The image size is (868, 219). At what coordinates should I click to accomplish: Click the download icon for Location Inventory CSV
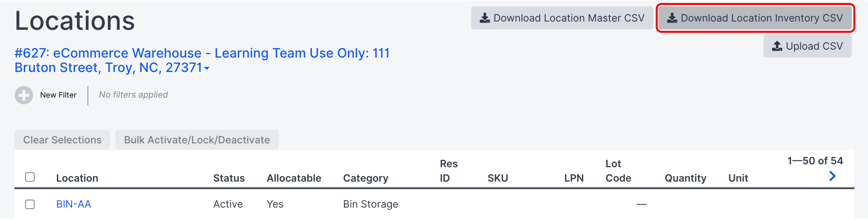[672, 18]
